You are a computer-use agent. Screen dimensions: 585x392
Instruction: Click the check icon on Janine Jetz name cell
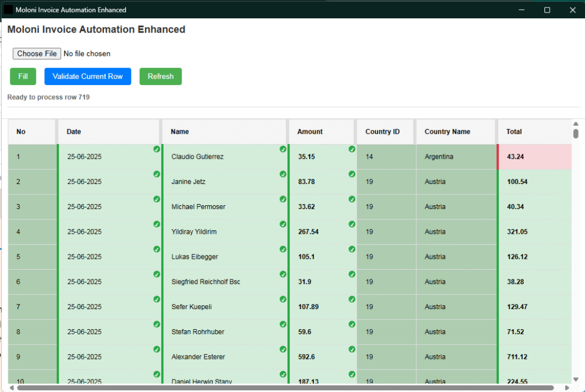(283, 174)
